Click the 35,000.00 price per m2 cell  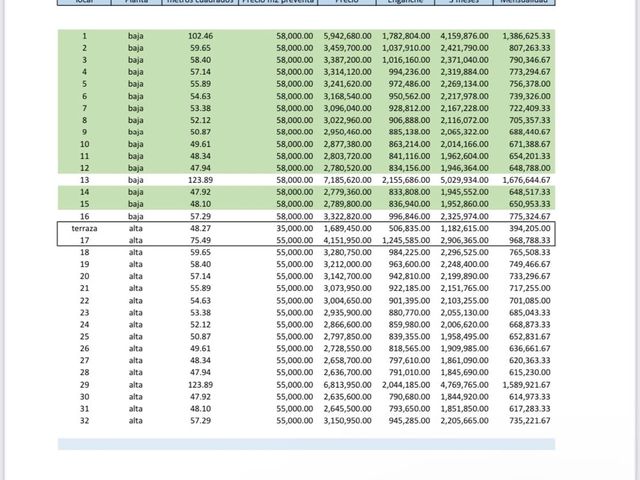pos(295,228)
